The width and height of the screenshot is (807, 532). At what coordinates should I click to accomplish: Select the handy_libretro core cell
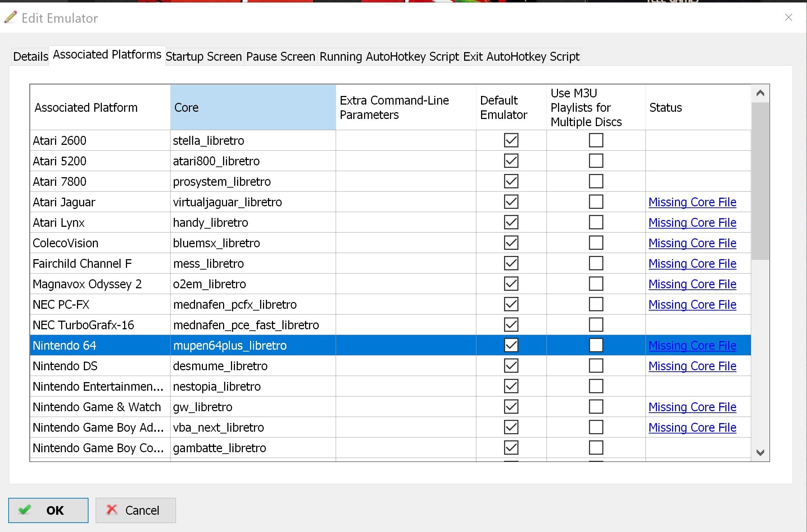(253, 222)
